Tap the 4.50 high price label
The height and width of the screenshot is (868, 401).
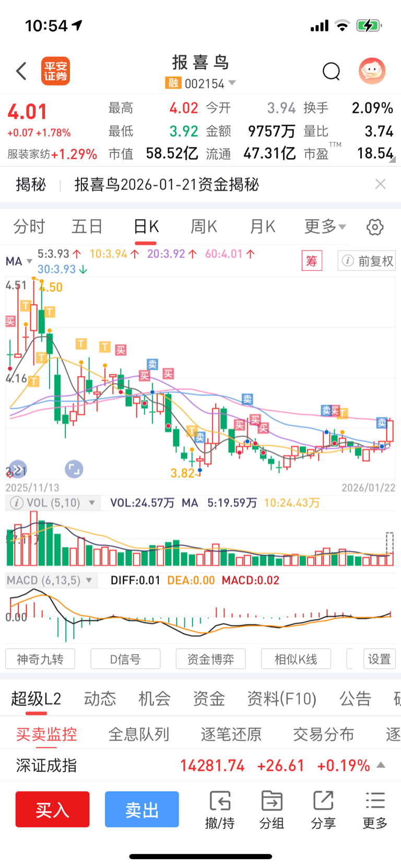tap(51, 287)
